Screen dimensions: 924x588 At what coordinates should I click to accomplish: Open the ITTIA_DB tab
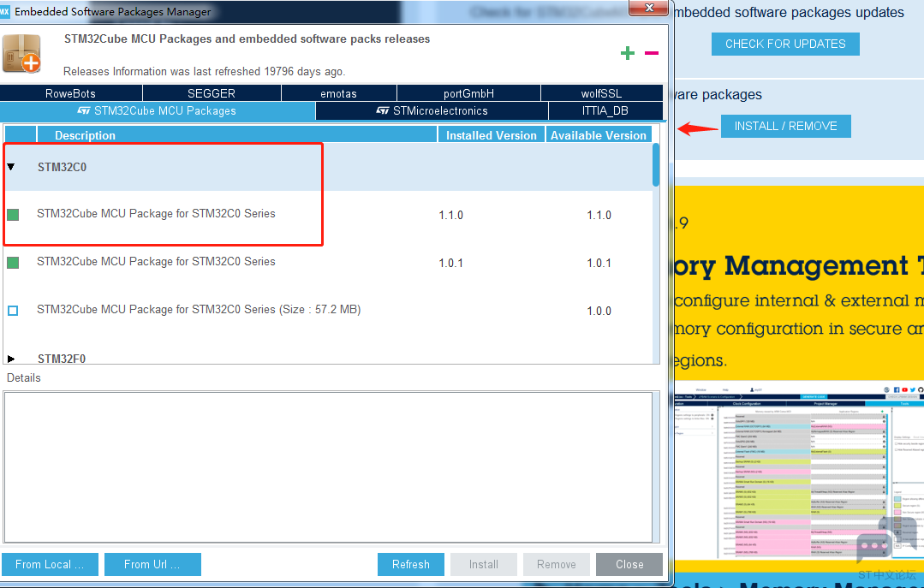(x=605, y=110)
